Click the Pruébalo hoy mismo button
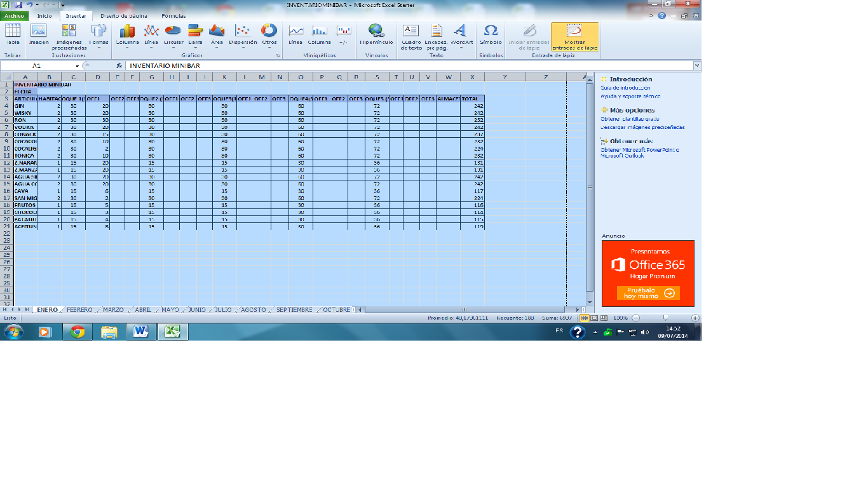 point(648,293)
